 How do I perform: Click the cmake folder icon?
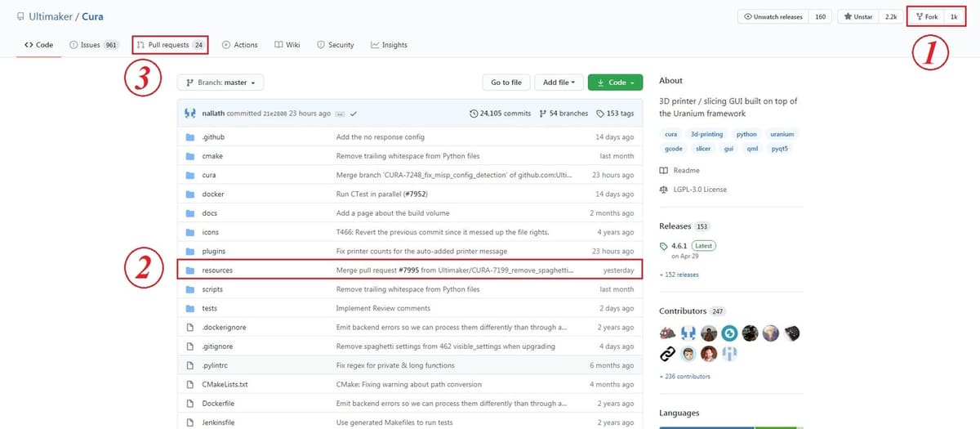click(x=189, y=156)
